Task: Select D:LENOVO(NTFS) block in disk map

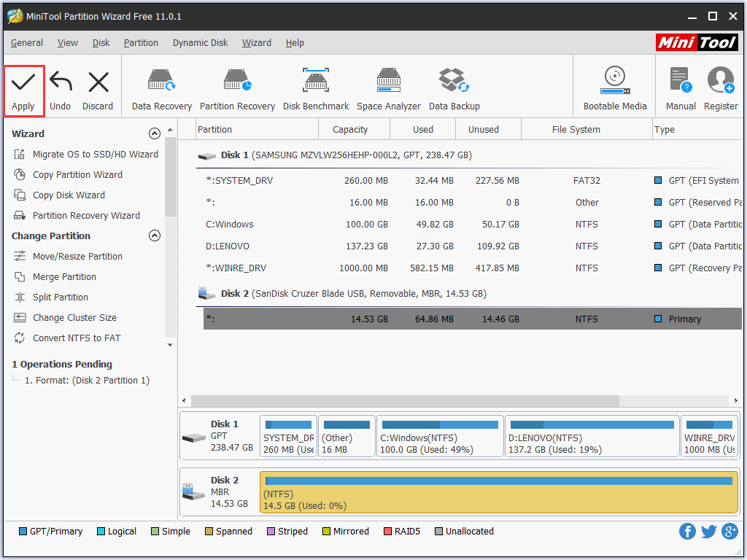Action: coord(592,436)
